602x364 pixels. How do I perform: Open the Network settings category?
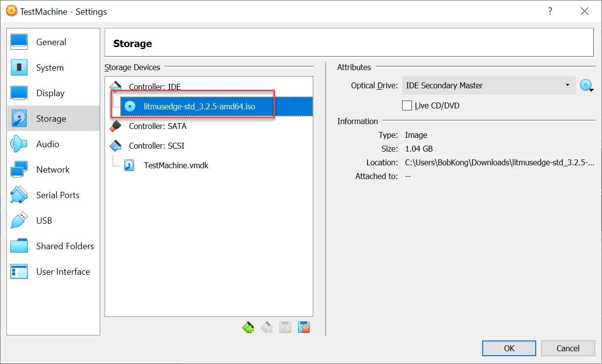[x=53, y=170]
